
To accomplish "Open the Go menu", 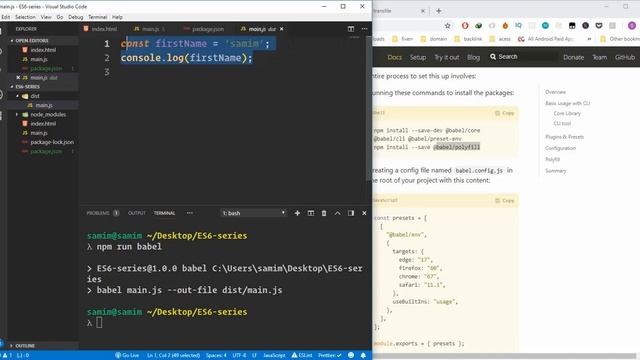I will [x=60, y=17].
